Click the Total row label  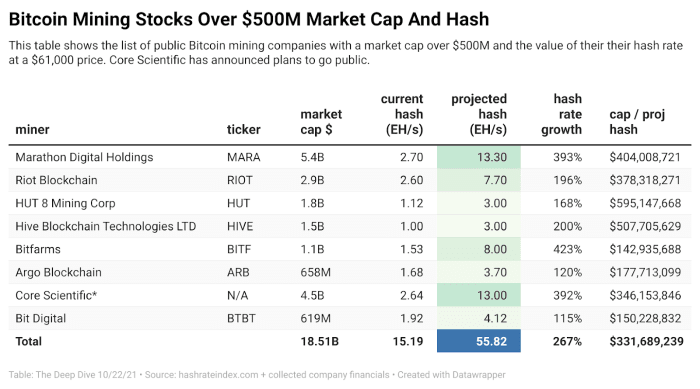29,342
